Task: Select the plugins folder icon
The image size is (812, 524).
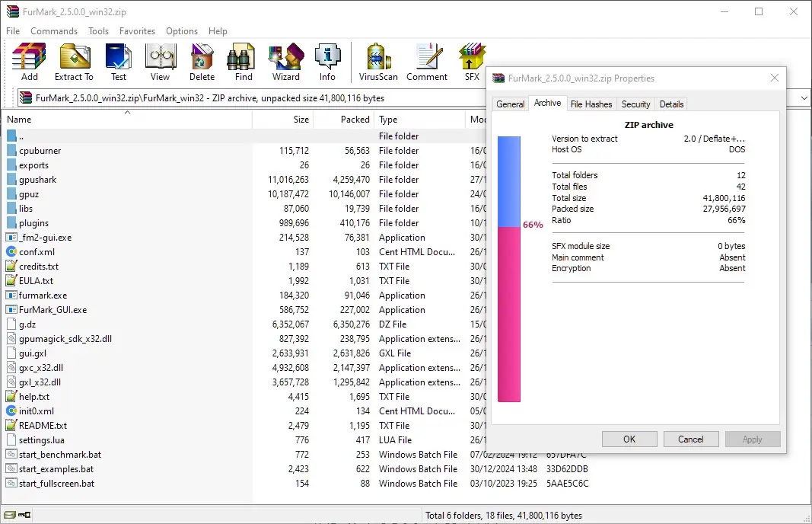Action: click(x=11, y=223)
